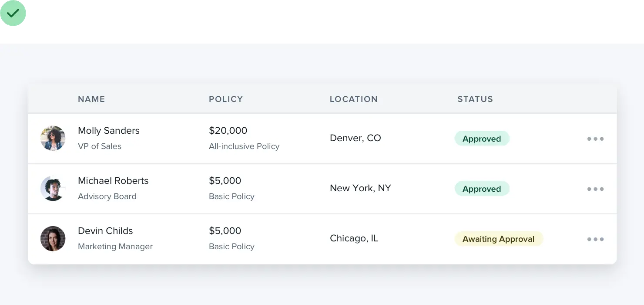Sort by the STATUS column header
Viewport: 644px width, 305px height.
coord(475,99)
